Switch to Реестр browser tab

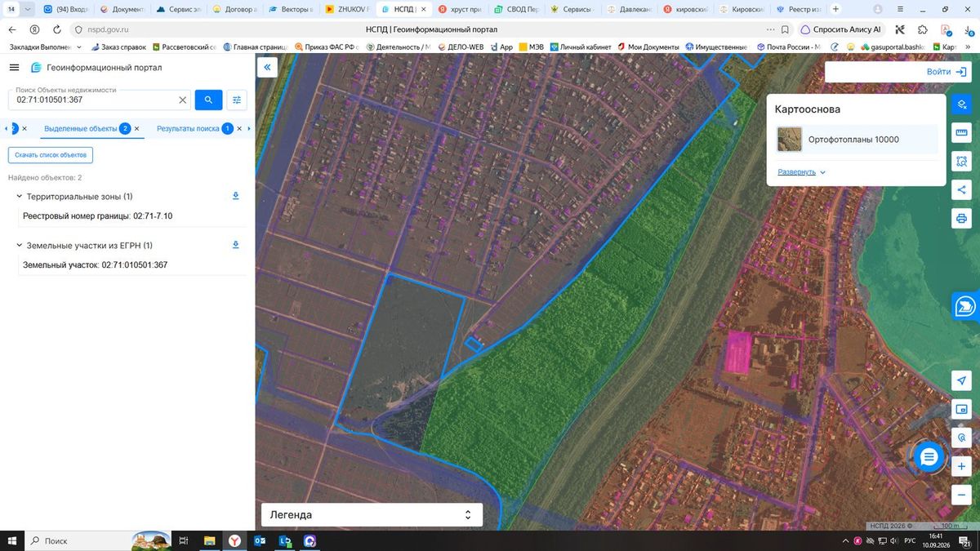coord(799,9)
